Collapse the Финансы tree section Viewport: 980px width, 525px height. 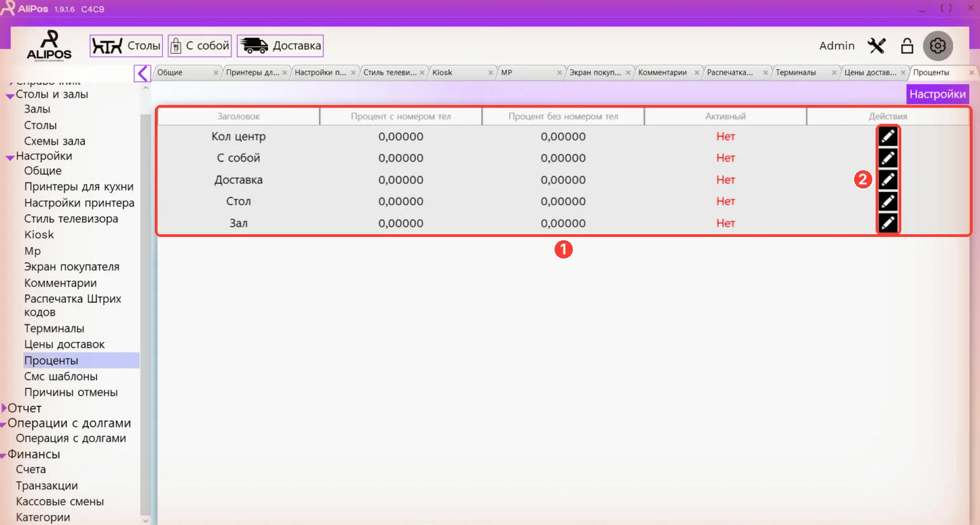3,456
